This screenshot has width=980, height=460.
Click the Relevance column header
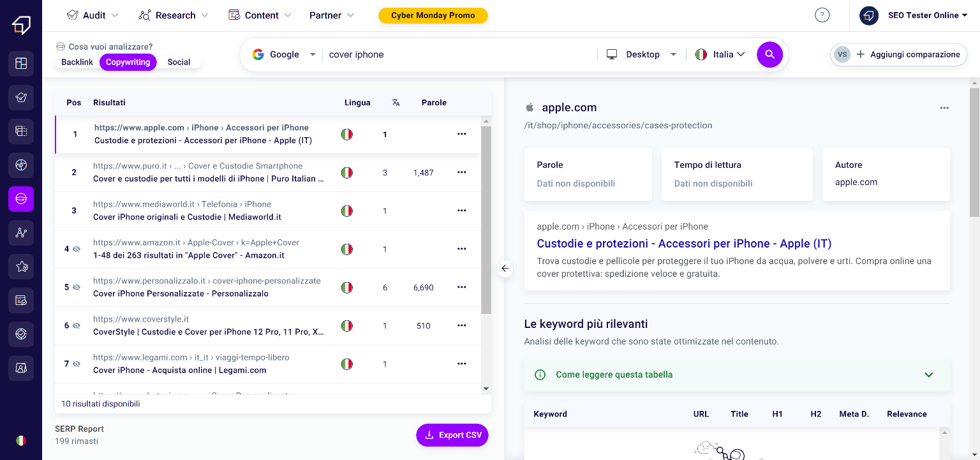tap(907, 414)
